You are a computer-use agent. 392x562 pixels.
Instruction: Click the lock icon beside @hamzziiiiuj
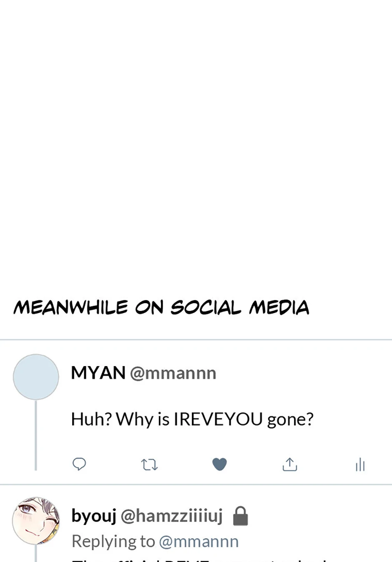240,516
